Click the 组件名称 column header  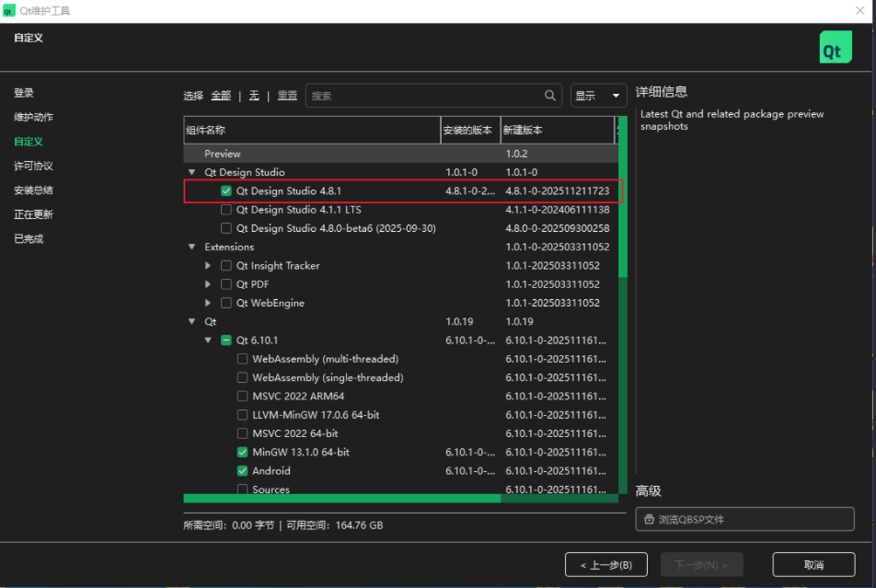click(312, 131)
